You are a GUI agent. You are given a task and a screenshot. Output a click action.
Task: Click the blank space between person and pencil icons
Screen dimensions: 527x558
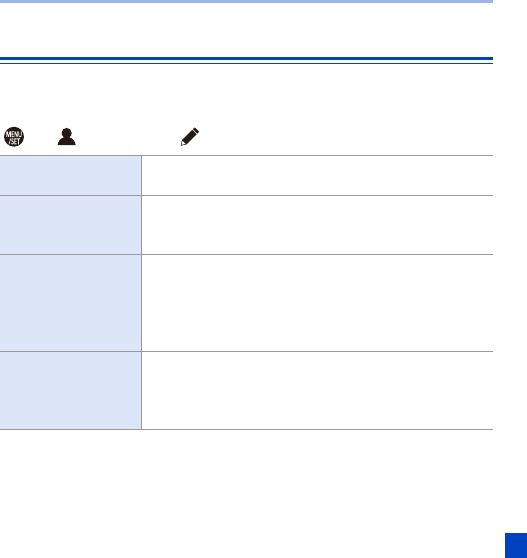128,137
